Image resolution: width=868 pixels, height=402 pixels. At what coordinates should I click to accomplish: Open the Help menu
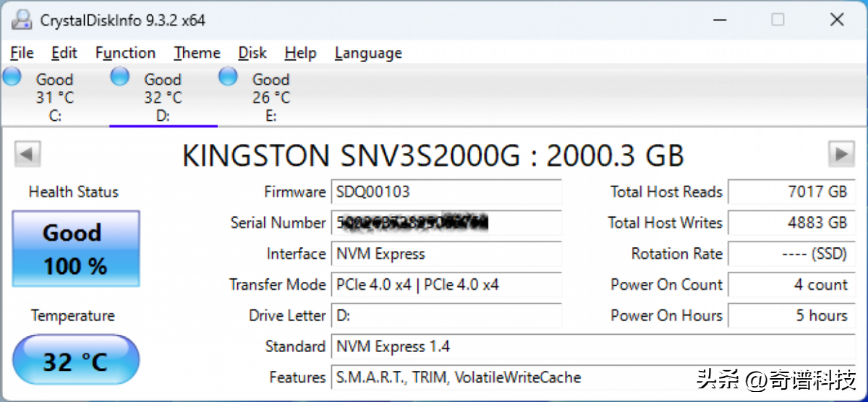pos(300,53)
